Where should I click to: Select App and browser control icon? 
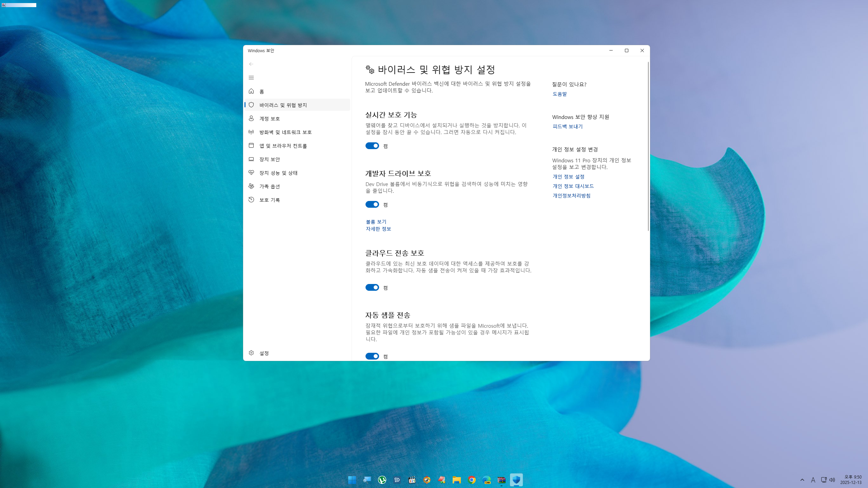251,145
